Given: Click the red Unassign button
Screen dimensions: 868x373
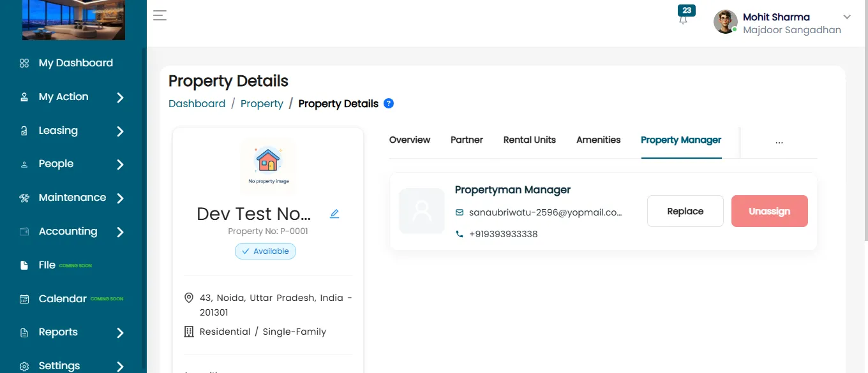Looking at the screenshot, I should point(770,211).
